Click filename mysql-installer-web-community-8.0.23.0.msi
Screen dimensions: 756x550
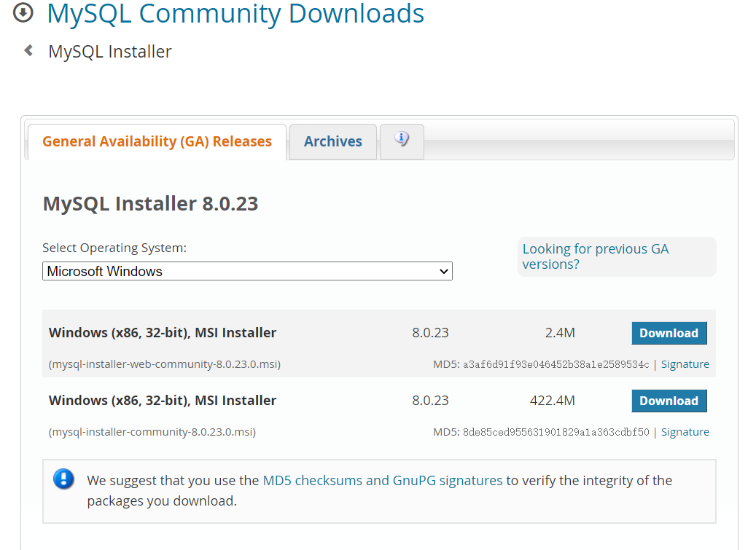(x=165, y=364)
